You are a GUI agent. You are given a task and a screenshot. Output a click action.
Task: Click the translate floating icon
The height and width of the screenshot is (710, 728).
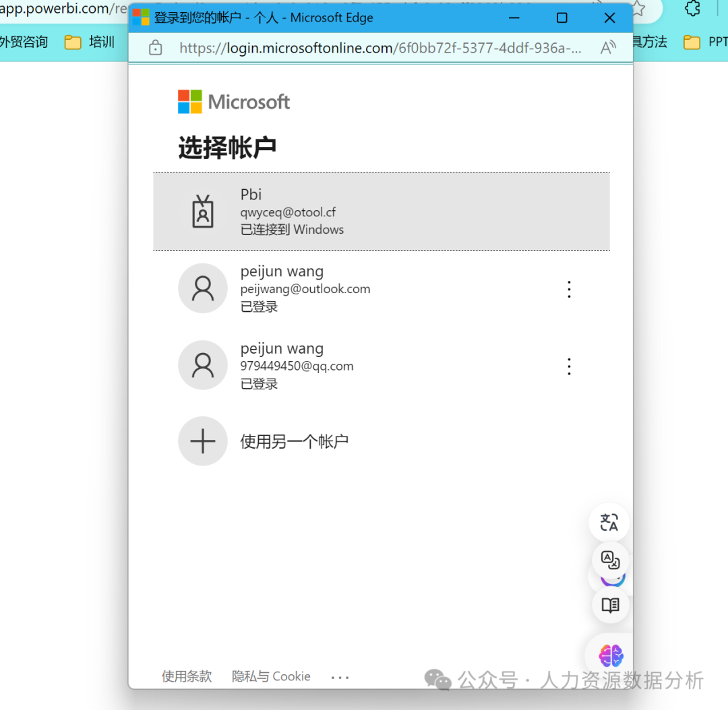[609, 523]
